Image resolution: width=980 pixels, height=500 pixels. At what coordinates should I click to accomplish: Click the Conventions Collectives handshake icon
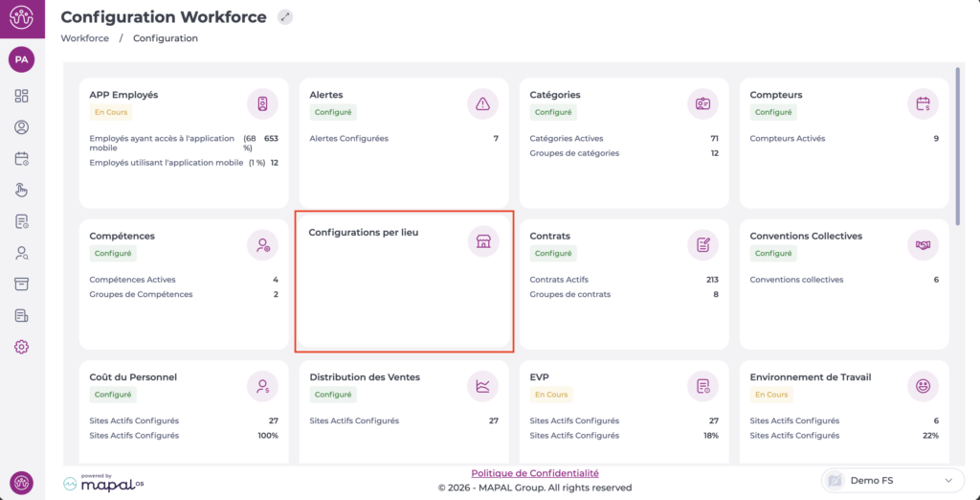[923, 244]
